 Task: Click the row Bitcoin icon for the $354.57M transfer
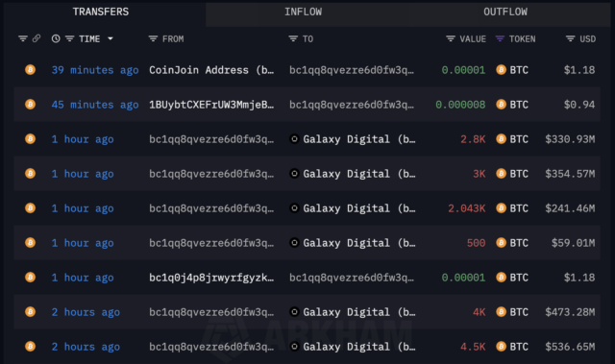tap(30, 173)
